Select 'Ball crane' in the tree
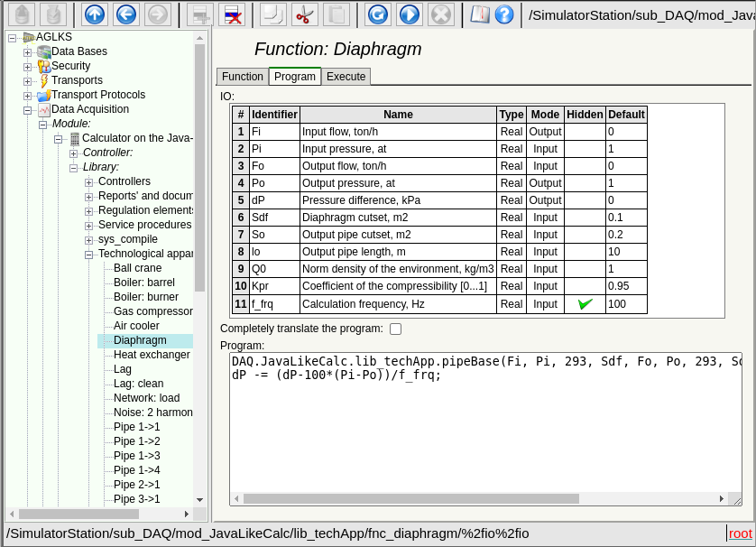Screen dimensions: 756x547 coord(137,268)
